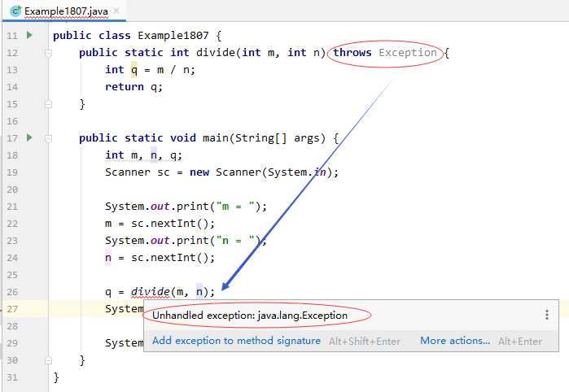This screenshot has height=392, width=569.
Task: Click line number 26 in the gutter
Action: (x=12, y=292)
